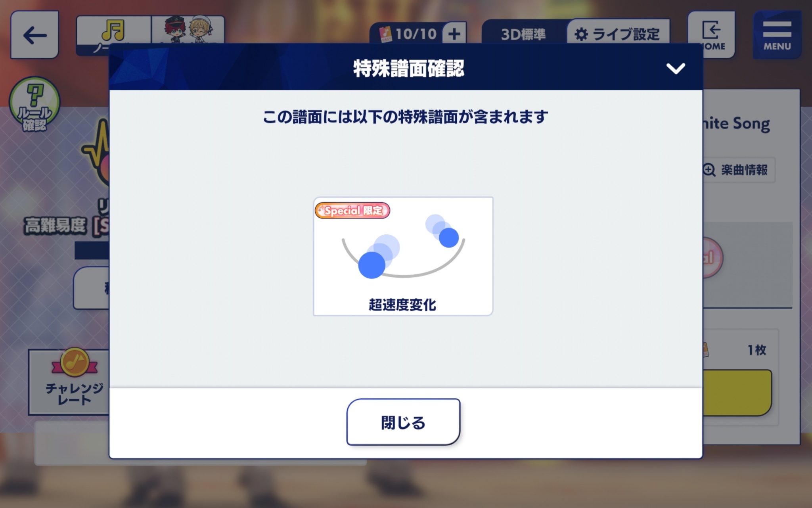Toggle the 3D標準 display mode
This screenshot has height=508, width=812.
click(x=523, y=34)
